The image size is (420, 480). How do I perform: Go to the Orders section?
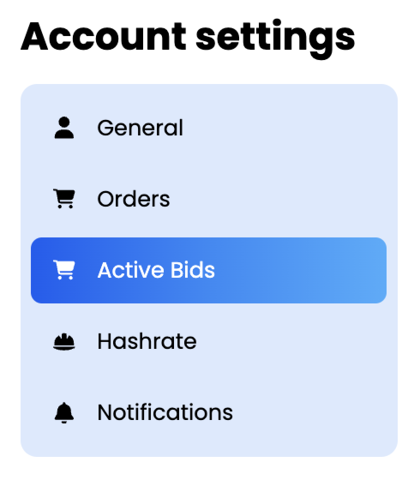209,199
